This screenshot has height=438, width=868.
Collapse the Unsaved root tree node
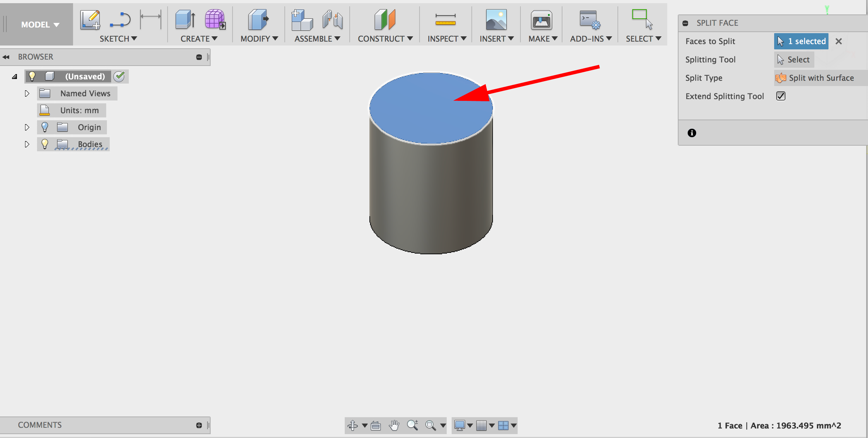click(14, 76)
